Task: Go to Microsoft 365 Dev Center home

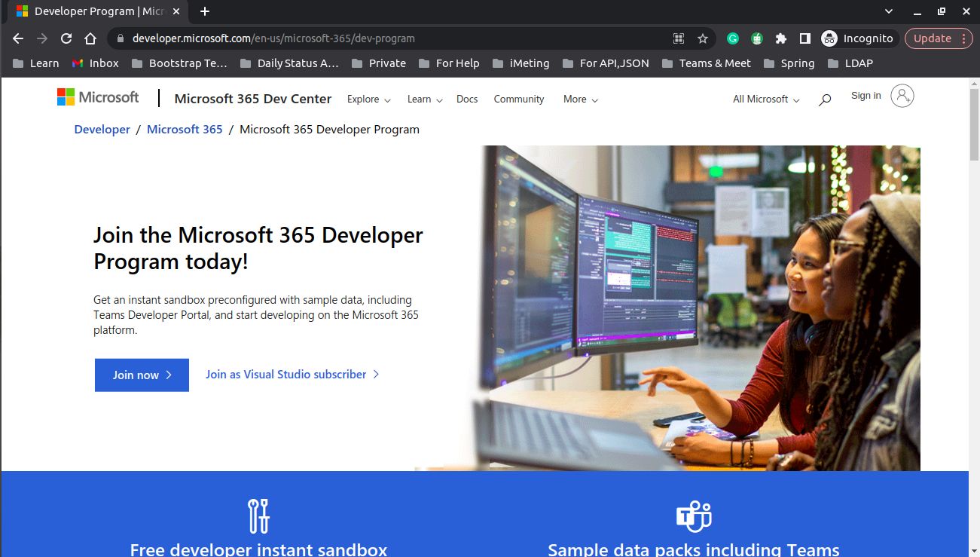Action: (x=253, y=99)
